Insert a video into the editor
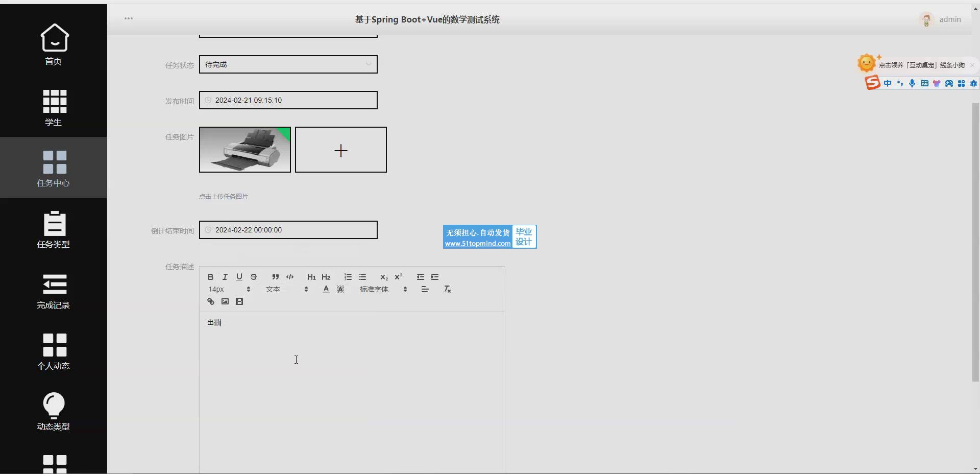The width and height of the screenshot is (980, 474). [x=239, y=301]
